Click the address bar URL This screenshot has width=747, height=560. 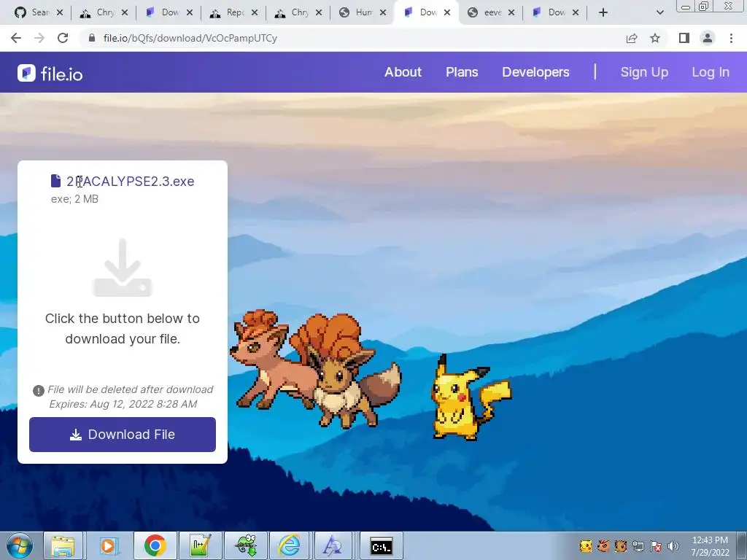click(x=190, y=38)
